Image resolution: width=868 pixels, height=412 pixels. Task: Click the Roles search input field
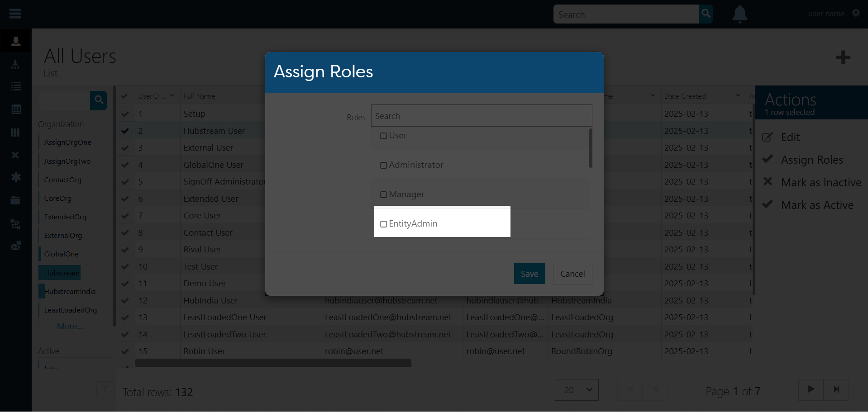tap(481, 115)
